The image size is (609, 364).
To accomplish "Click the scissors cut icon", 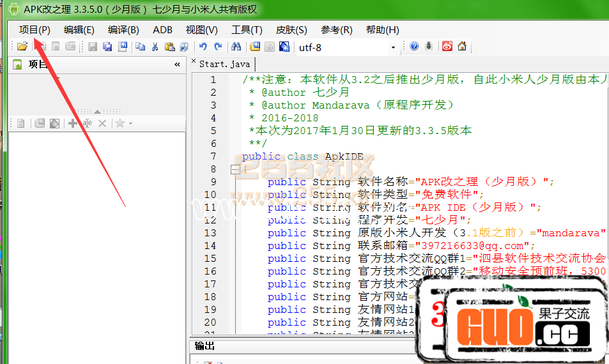I will pos(155,47).
